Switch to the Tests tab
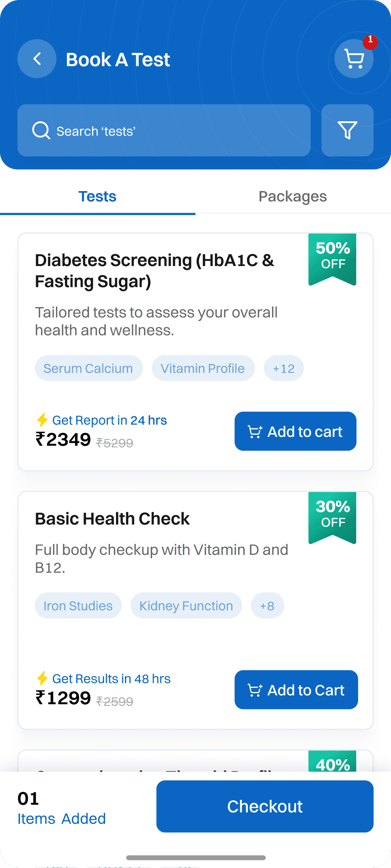The width and height of the screenshot is (391, 868). tap(97, 196)
